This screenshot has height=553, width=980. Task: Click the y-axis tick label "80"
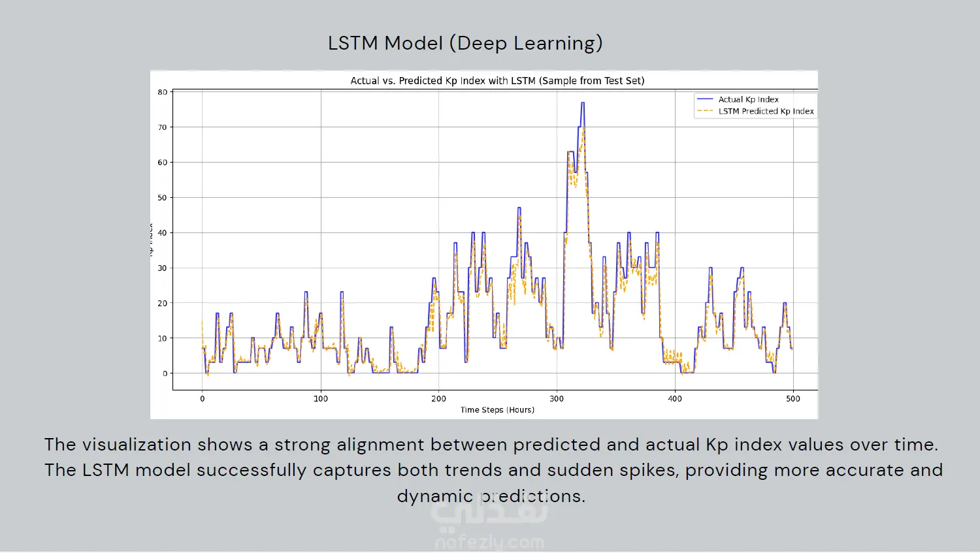162,92
